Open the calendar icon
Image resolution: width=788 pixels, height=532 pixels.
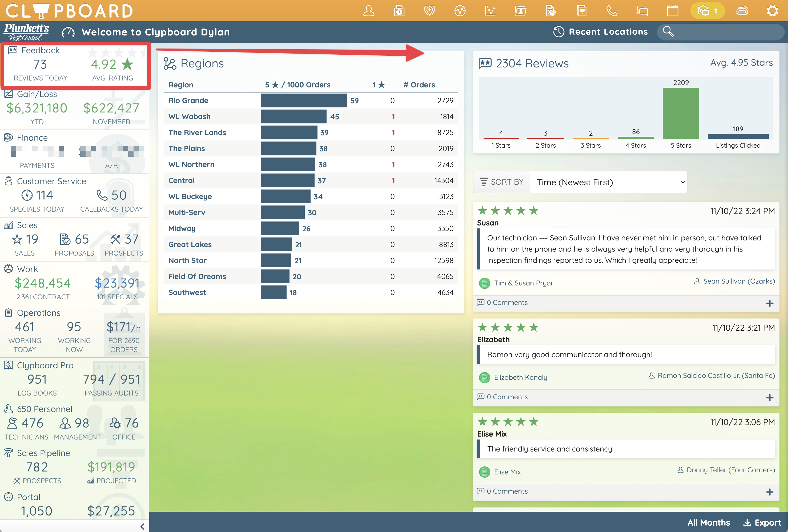click(673, 11)
